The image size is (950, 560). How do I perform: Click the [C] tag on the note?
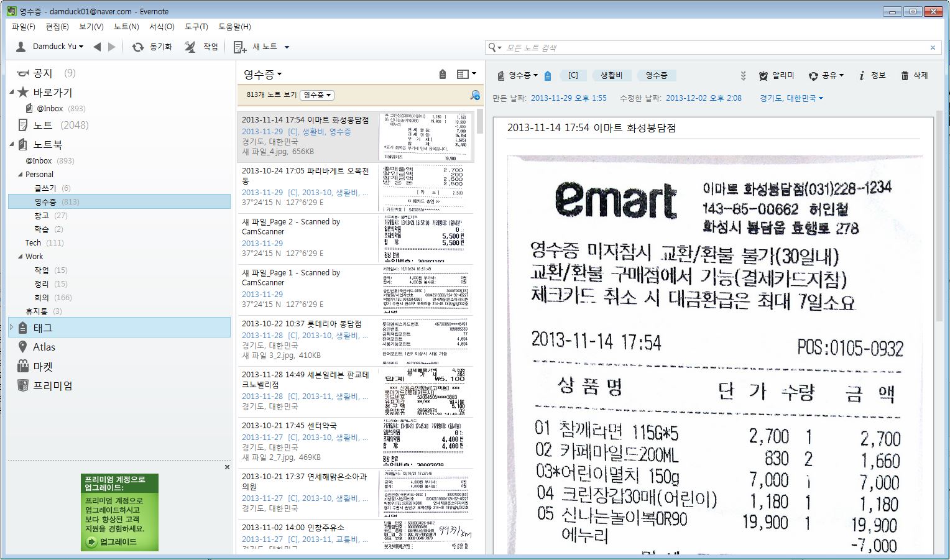[x=573, y=75]
